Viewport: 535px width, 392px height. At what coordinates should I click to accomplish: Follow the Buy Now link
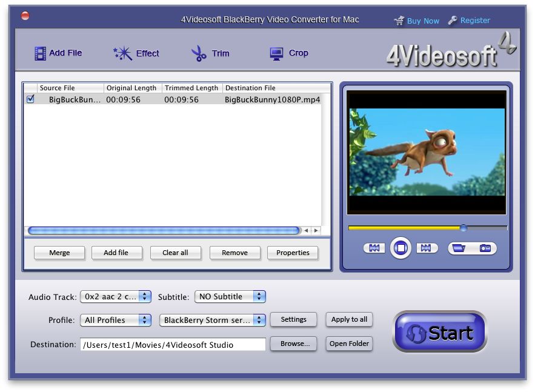423,21
